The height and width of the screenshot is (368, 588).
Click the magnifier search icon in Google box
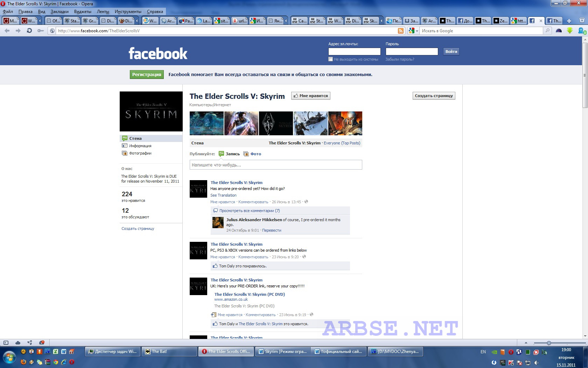547,31
